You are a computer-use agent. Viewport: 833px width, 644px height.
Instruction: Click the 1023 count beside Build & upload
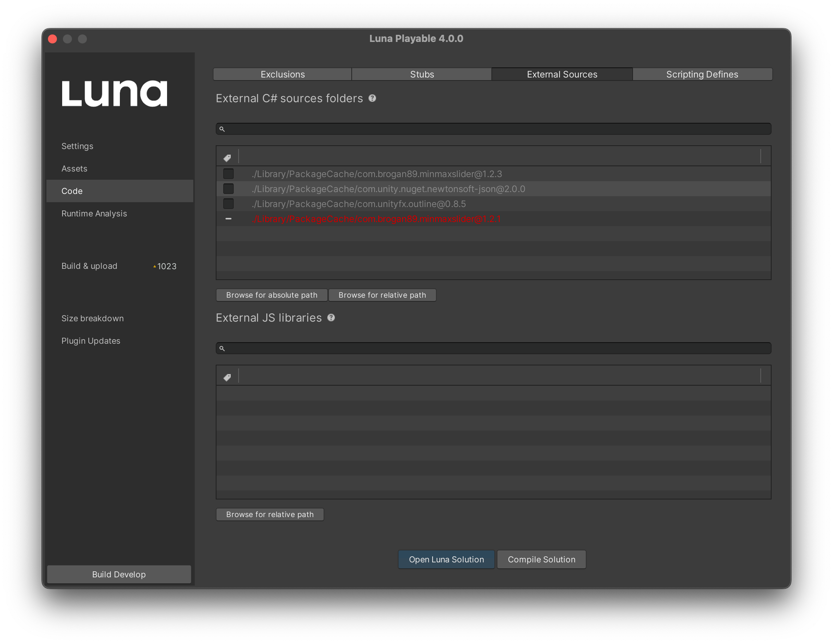(167, 266)
